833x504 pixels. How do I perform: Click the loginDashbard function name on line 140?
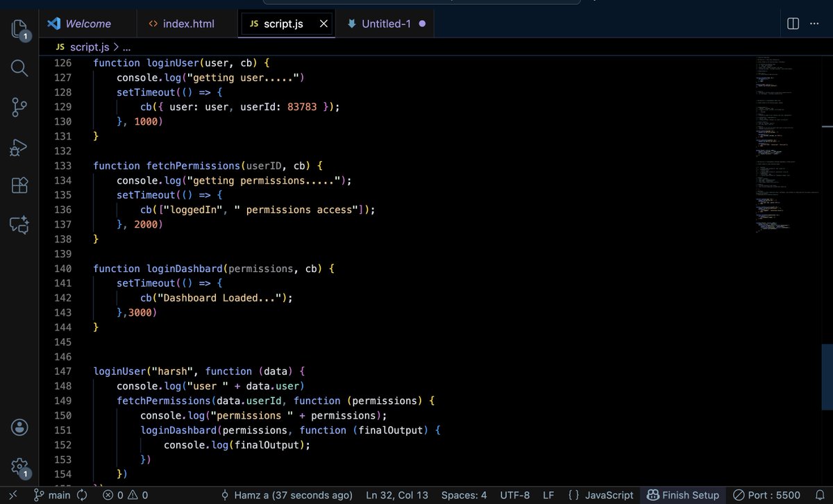point(185,268)
